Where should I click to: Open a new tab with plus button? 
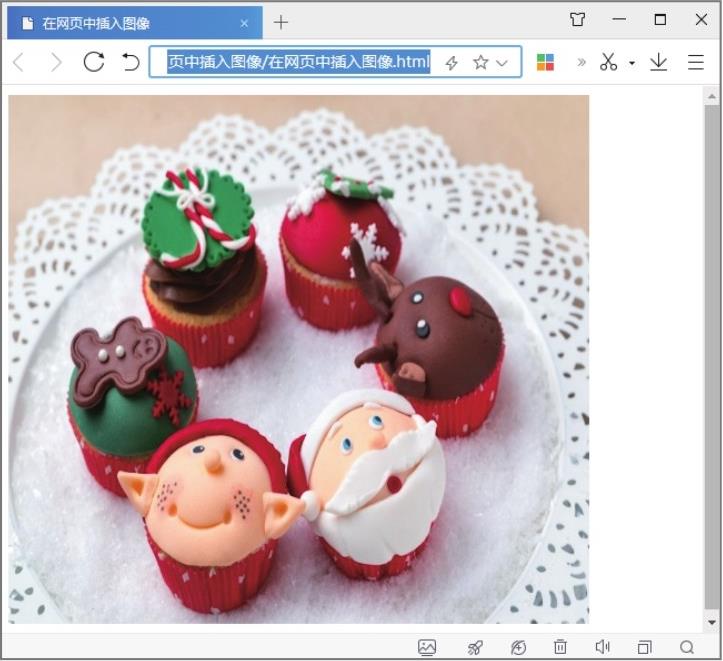(x=281, y=22)
